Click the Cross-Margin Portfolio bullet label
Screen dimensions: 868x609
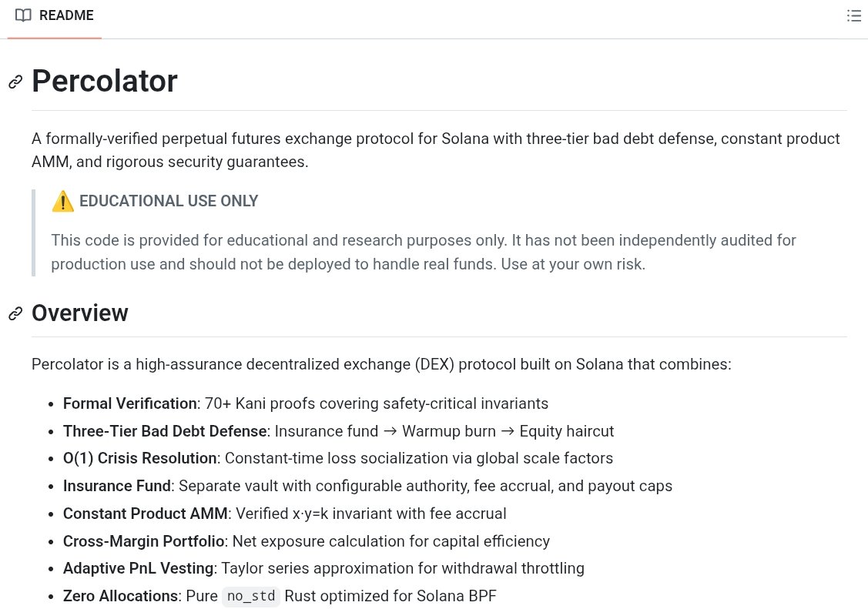[143, 541]
